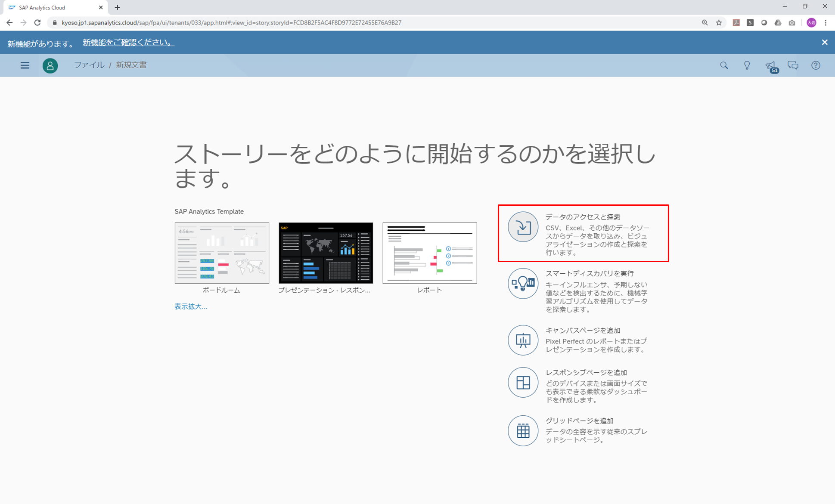Click the スマートディスカバリを実行 title text
835x504 pixels.
[x=590, y=273]
